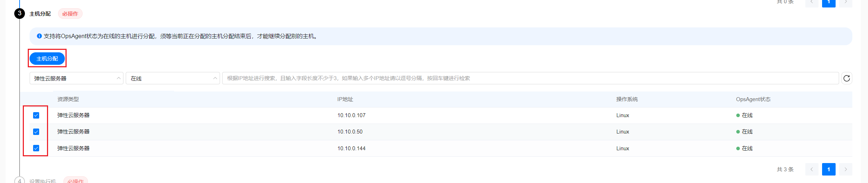Click the info icon in the OpsAgent notice
Screen dimensions: 868x183
coord(40,36)
